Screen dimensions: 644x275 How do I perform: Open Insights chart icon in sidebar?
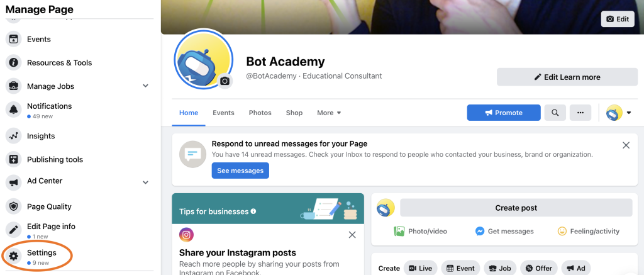pos(14,136)
